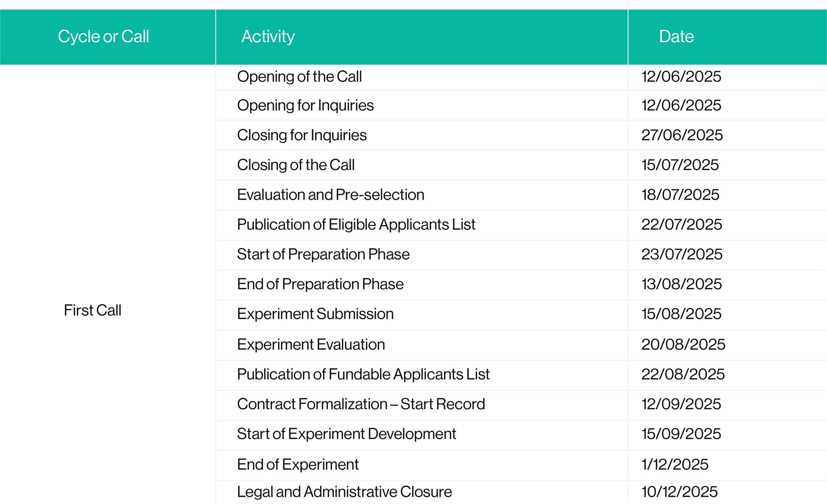Select 'Publication of Fundable Applicants List'

click(363, 374)
